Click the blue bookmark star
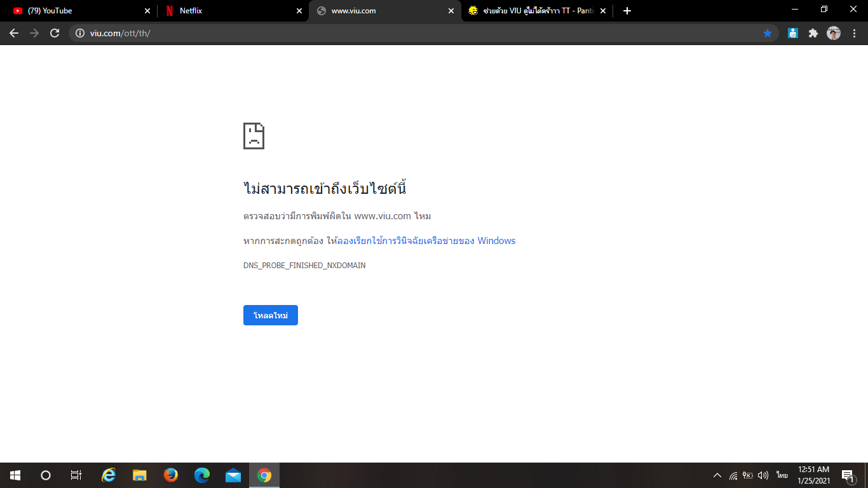This screenshot has height=488, width=868. 768,33
